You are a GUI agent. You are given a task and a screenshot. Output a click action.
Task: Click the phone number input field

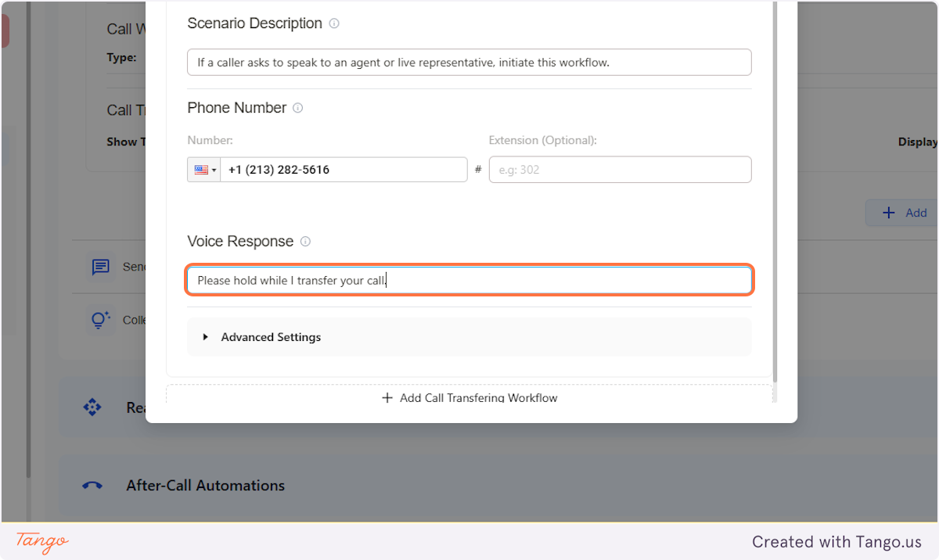click(344, 170)
